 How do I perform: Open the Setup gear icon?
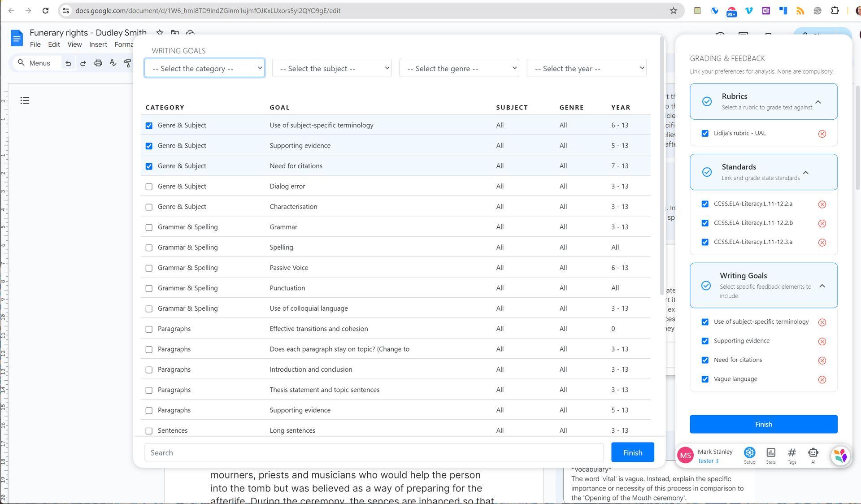coord(749,453)
